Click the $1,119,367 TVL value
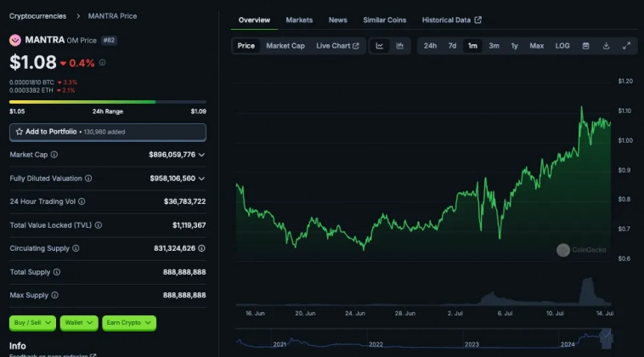This screenshot has width=644, height=357. [189, 225]
